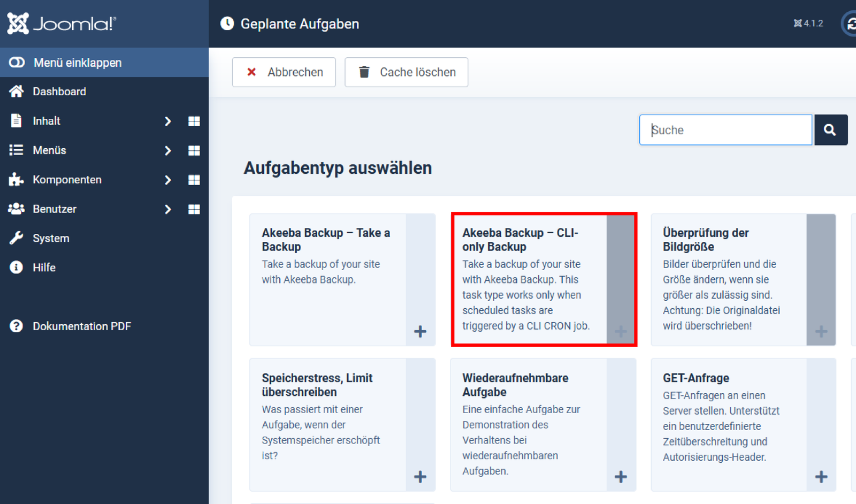Click the magnifier search button
Screen dimensions: 856x504
pos(830,130)
